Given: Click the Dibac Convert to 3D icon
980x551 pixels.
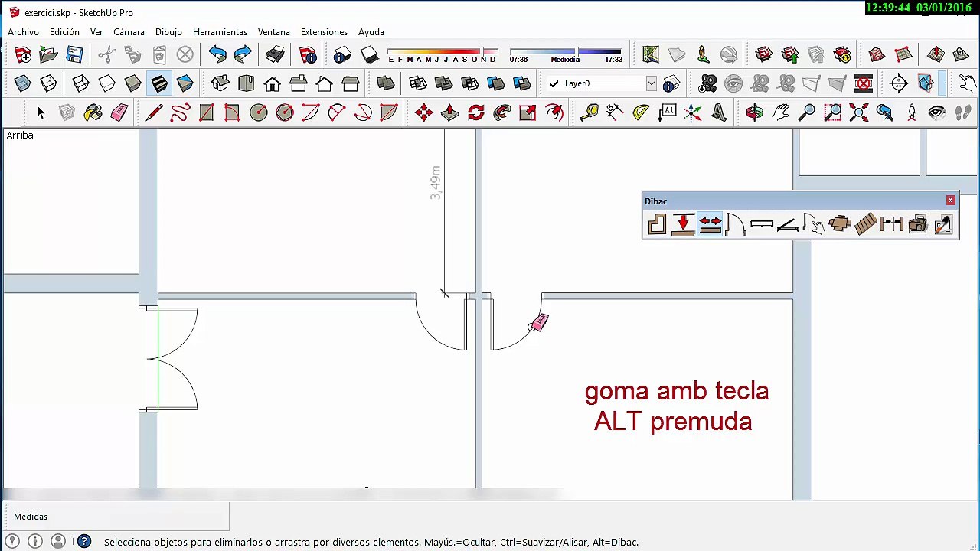Looking at the screenshot, I should (918, 224).
